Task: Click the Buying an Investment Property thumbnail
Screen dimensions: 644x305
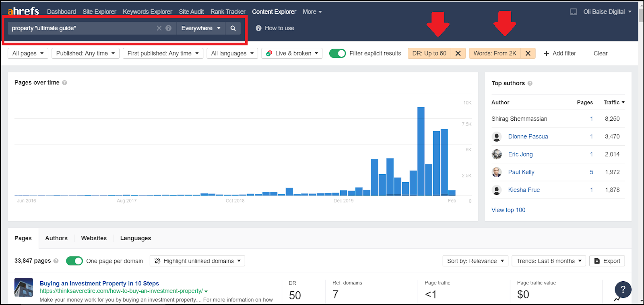Action: (24, 287)
